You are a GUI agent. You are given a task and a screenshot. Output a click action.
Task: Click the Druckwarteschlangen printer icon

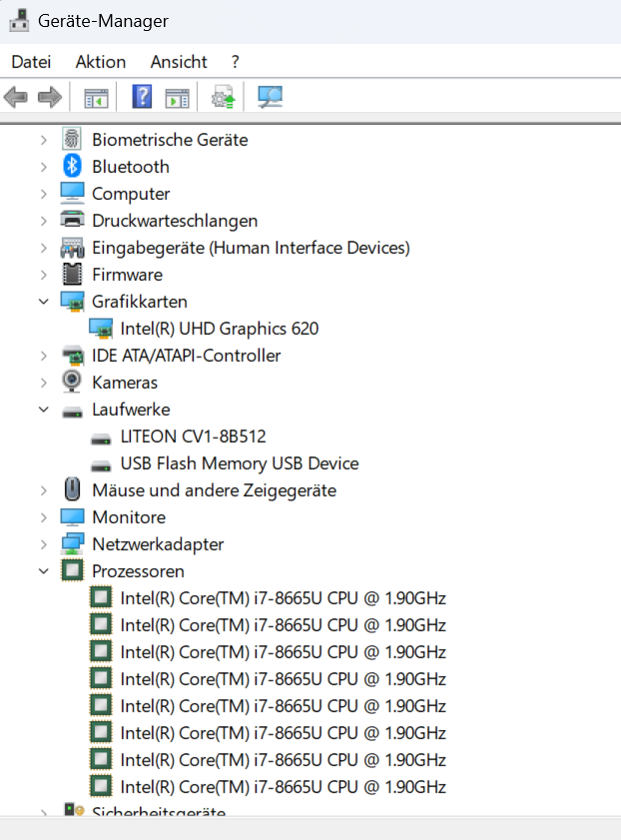coord(72,220)
